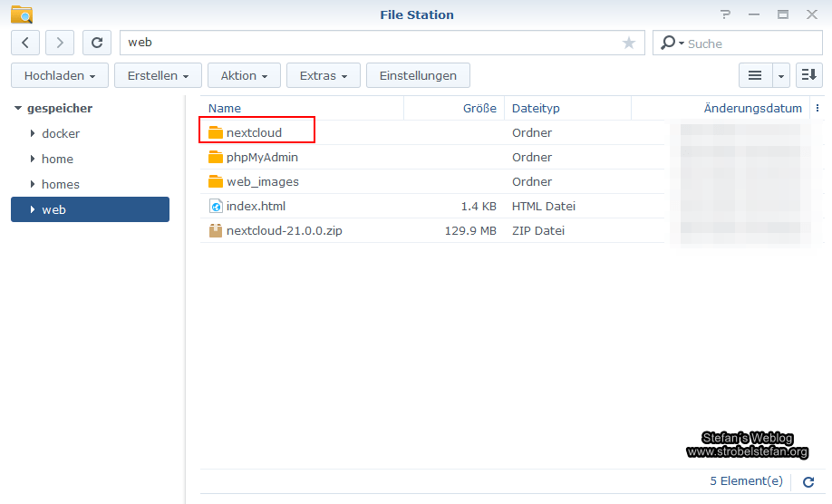Click the refresh icon beside element count
The height and width of the screenshot is (504, 832).
pos(809,482)
